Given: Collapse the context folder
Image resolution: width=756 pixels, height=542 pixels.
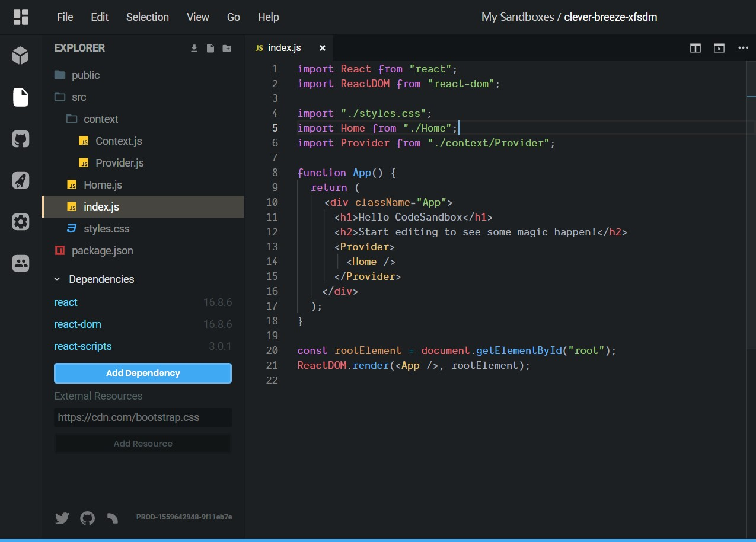Looking at the screenshot, I should pyautogui.click(x=142, y=119).
